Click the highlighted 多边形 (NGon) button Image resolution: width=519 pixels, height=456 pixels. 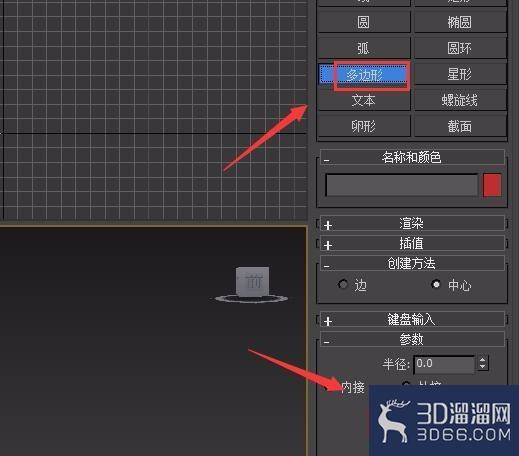364,75
